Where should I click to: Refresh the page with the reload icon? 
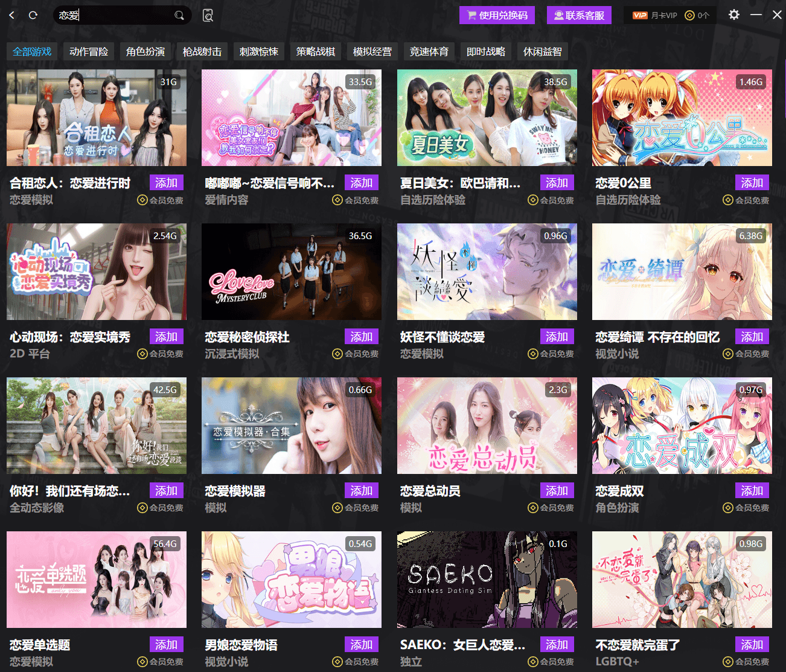click(x=33, y=15)
